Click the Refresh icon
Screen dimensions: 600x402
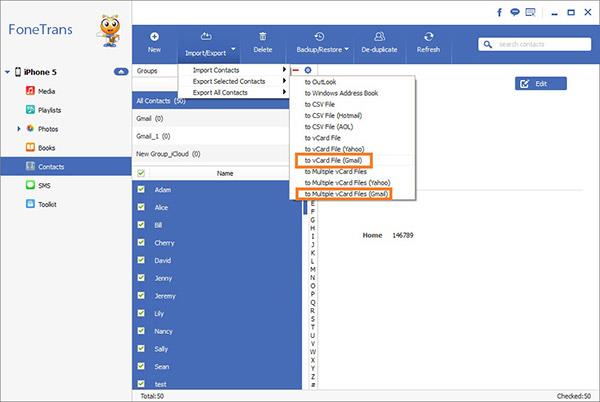click(428, 36)
